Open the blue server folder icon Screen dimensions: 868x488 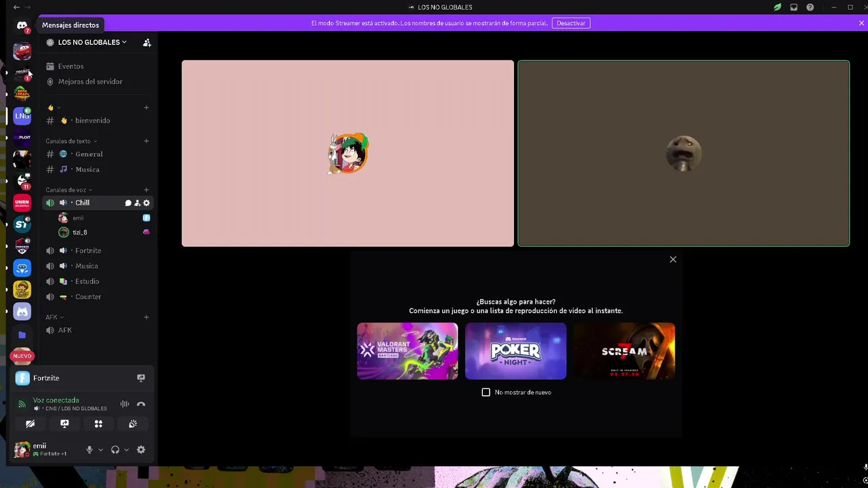tap(22, 335)
